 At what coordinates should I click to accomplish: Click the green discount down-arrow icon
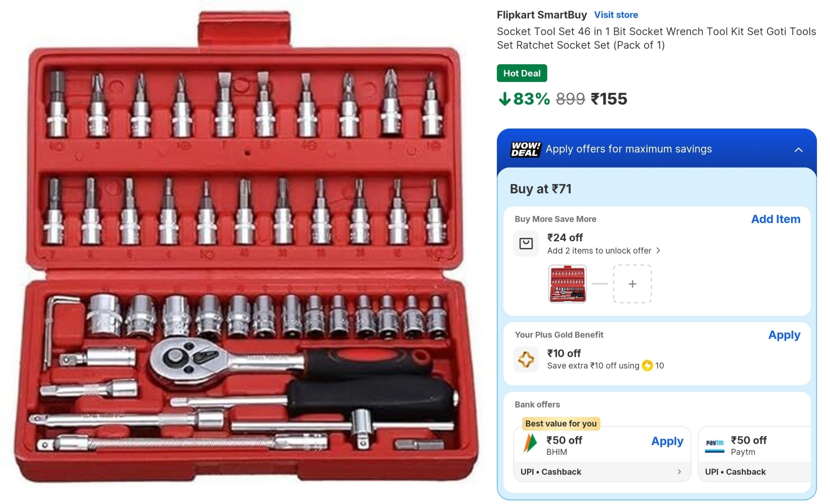pyautogui.click(x=504, y=99)
